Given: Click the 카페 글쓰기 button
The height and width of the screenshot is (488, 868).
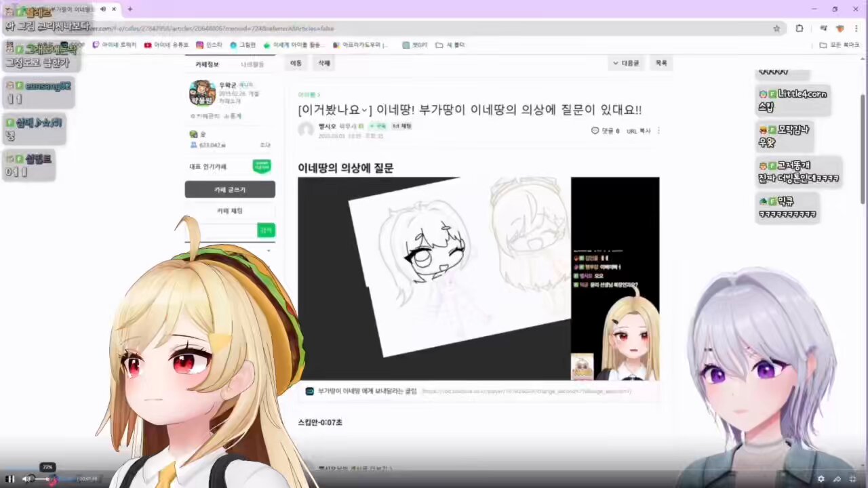Looking at the screenshot, I should pos(230,189).
